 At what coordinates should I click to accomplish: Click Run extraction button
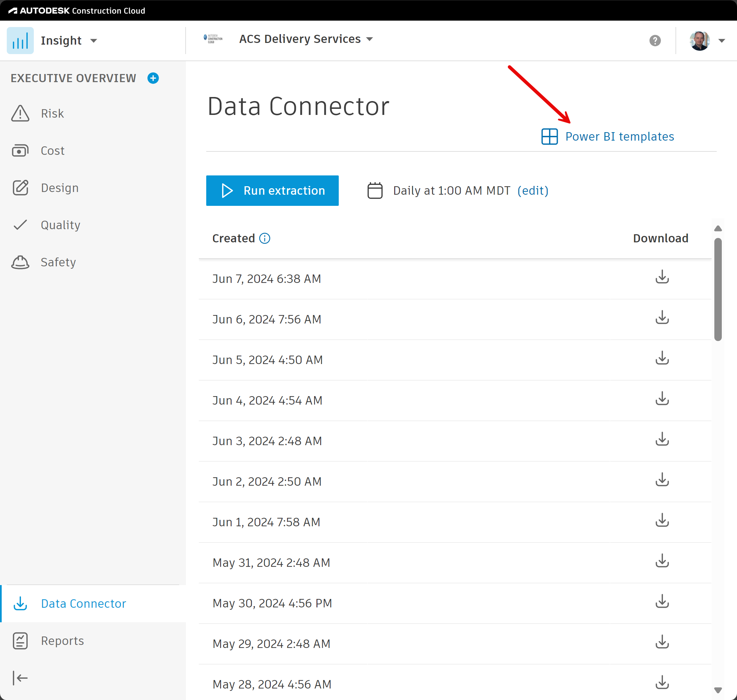273,190
